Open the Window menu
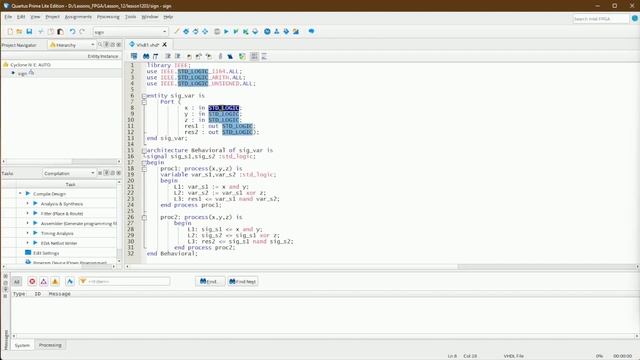 coord(150,17)
